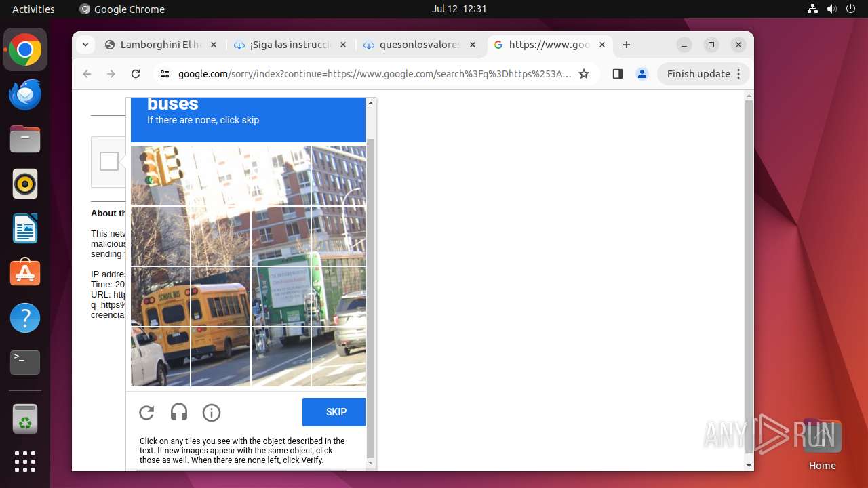Select the tile with the green bus roof

(x=281, y=236)
